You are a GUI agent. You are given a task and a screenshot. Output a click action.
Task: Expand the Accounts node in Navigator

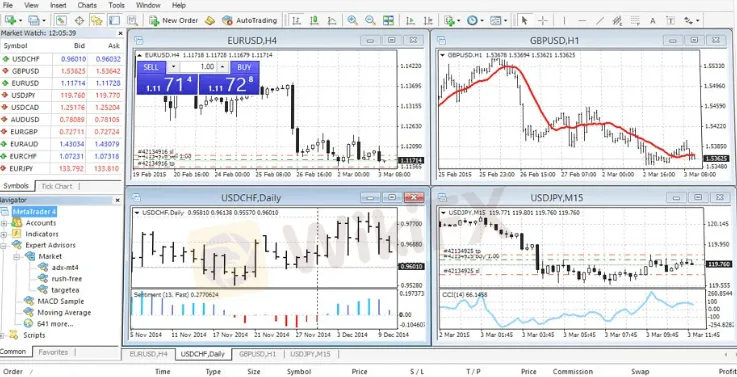point(4,223)
